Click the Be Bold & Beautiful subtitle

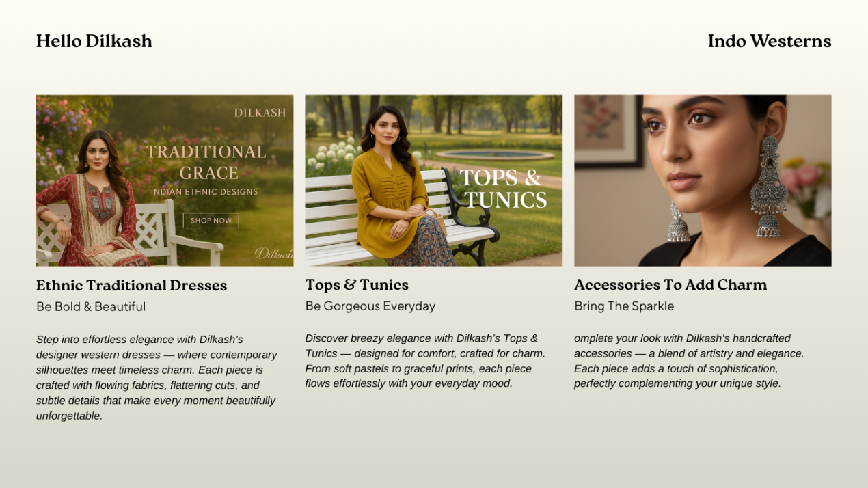(91, 307)
